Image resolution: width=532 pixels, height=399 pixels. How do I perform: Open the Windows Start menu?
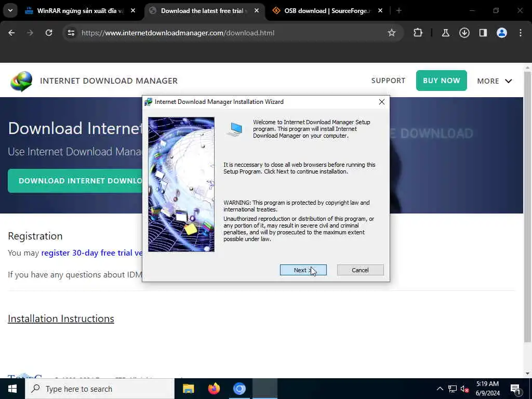12,389
